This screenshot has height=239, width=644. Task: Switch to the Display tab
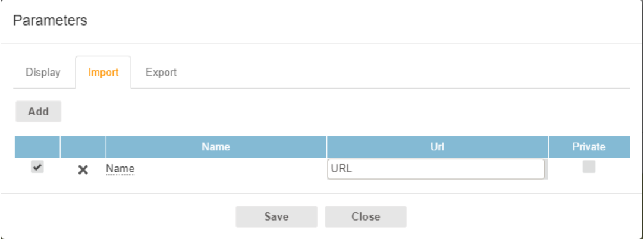click(x=43, y=73)
